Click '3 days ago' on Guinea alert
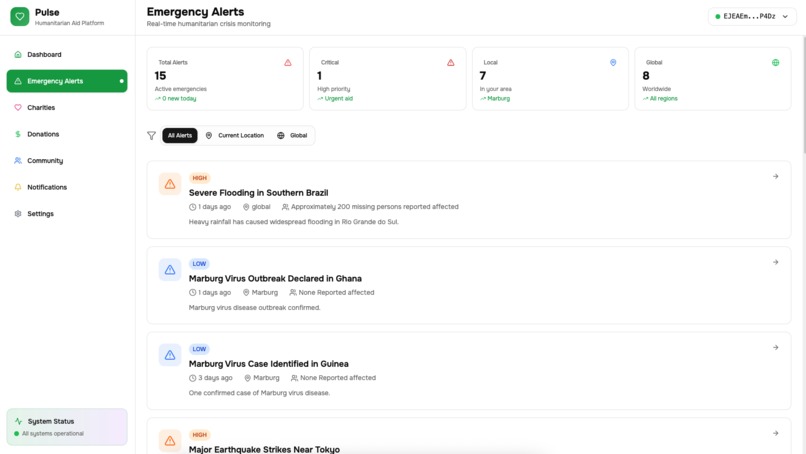 pos(215,378)
